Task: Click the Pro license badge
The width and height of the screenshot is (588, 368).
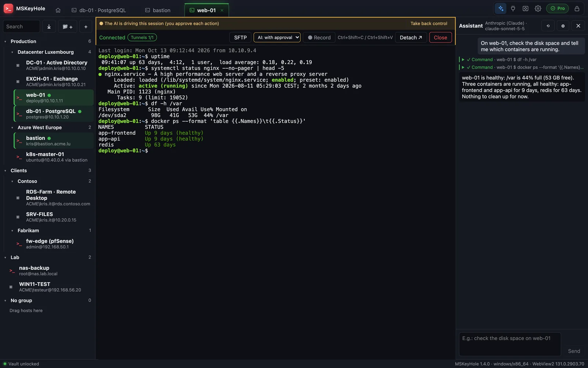Action: (557, 8)
